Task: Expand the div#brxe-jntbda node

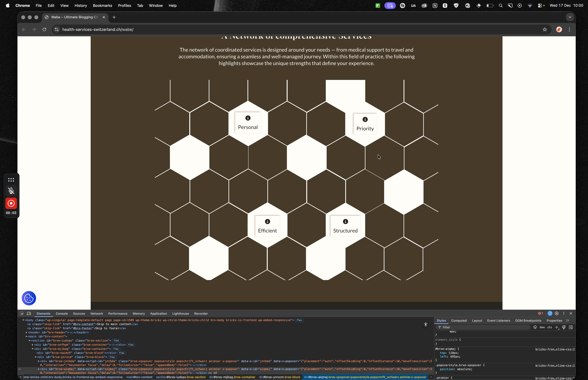Action: click(x=38, y=361)
